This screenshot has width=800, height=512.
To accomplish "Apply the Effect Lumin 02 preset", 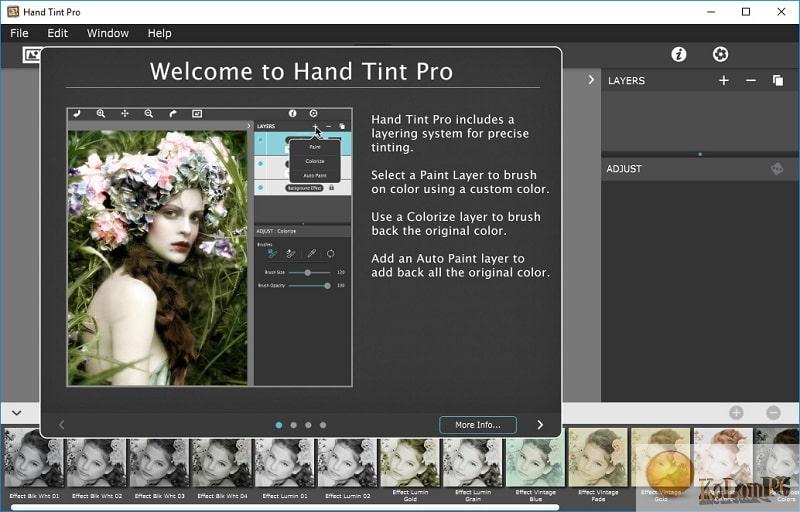I will click(347, 464).
